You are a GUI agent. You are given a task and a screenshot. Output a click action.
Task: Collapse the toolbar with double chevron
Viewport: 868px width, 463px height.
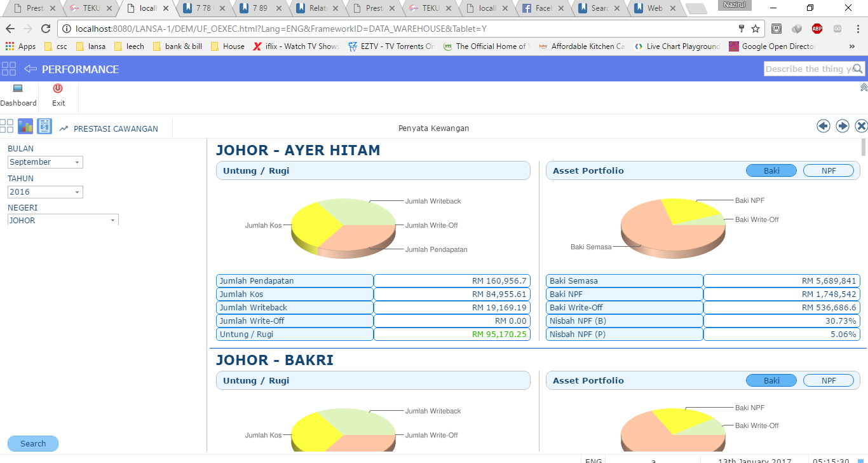[x=864, y=87]
